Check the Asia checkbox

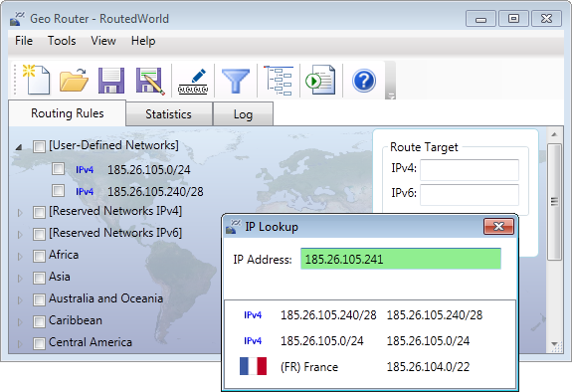(39, 278)
